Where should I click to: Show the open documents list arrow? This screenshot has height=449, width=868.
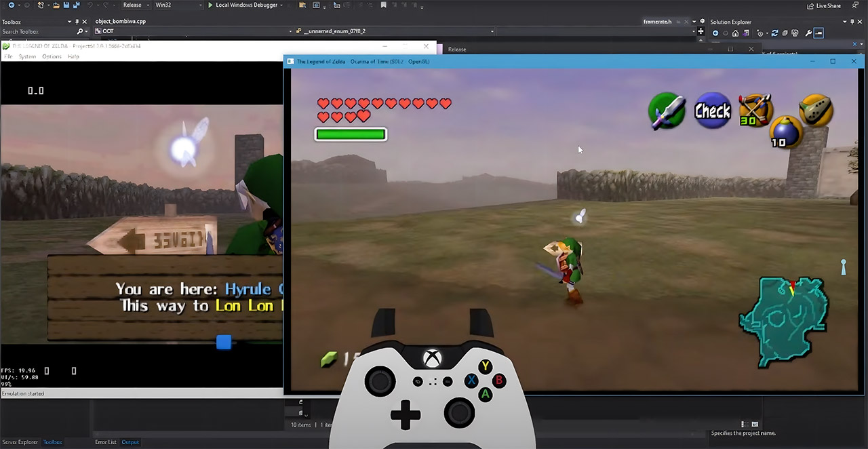(x=694, y=22)
